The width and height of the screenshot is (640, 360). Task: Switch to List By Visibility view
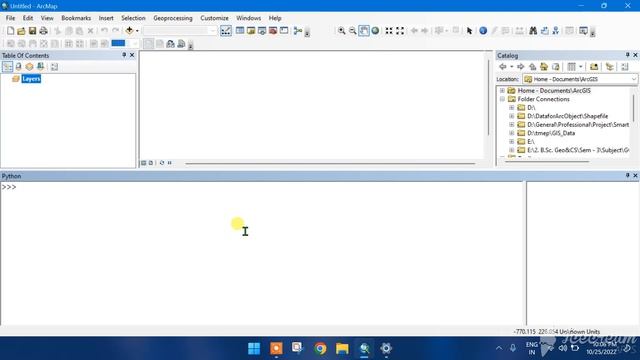click(29, 67)
